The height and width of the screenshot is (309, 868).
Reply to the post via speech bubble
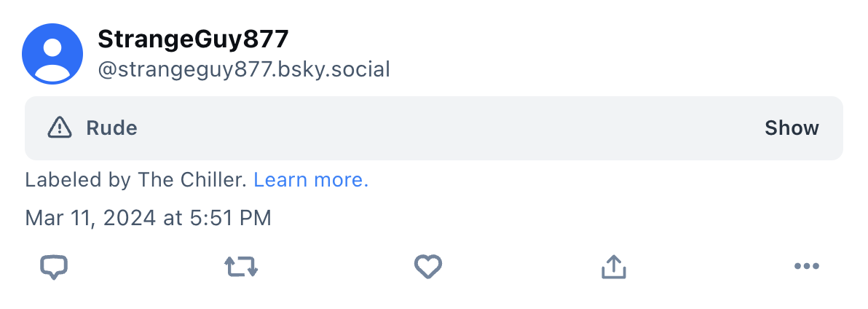[x=53, y=267]
